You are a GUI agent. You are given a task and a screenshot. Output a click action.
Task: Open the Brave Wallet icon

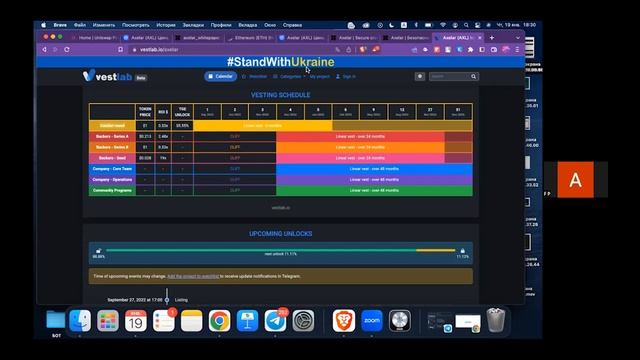tap(494, 49)
